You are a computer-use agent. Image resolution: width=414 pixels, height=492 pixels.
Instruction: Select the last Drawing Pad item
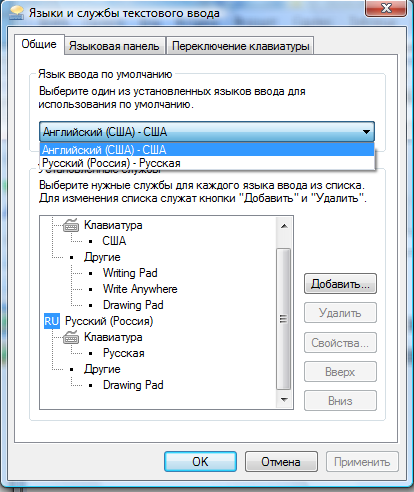tap(133, 385)
